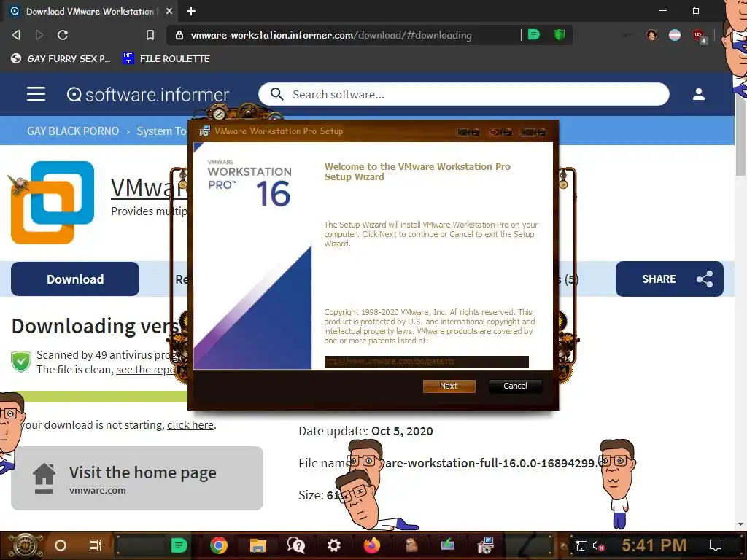Open the user account icon
The height and width of the screenshot is (560, 747).
click(x=698, y=94)
